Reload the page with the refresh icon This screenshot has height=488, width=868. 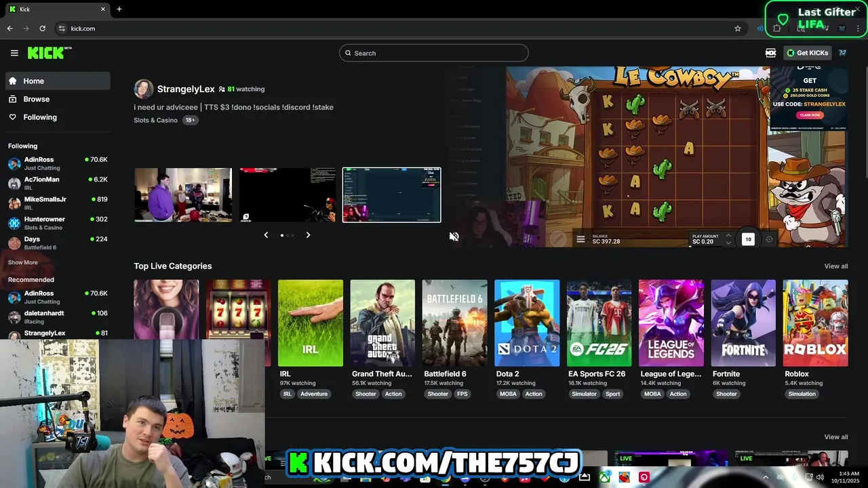point(42,28)
